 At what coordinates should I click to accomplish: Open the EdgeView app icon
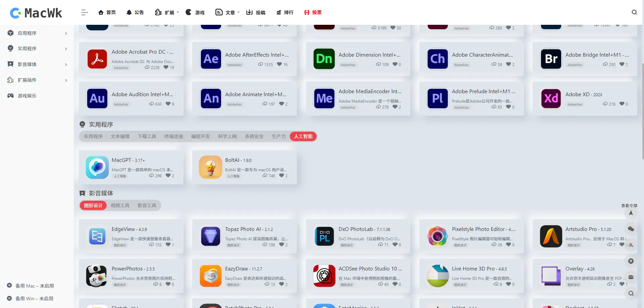(97, 236)
